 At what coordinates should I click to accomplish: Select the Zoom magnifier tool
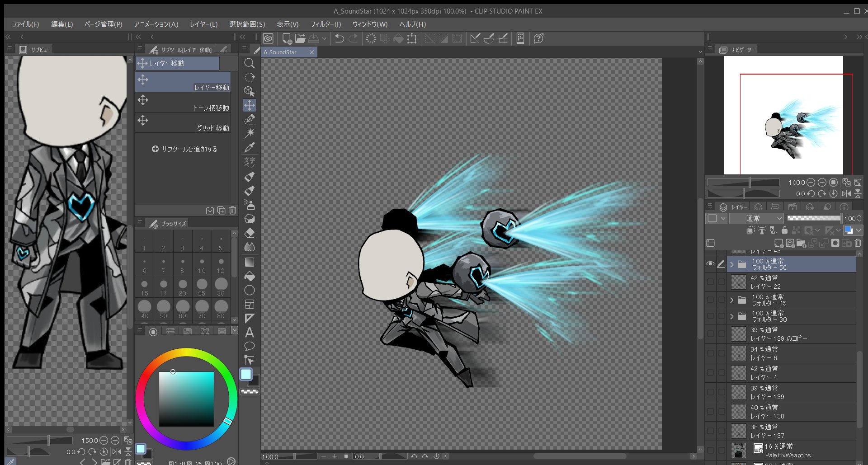pos(249,63)
